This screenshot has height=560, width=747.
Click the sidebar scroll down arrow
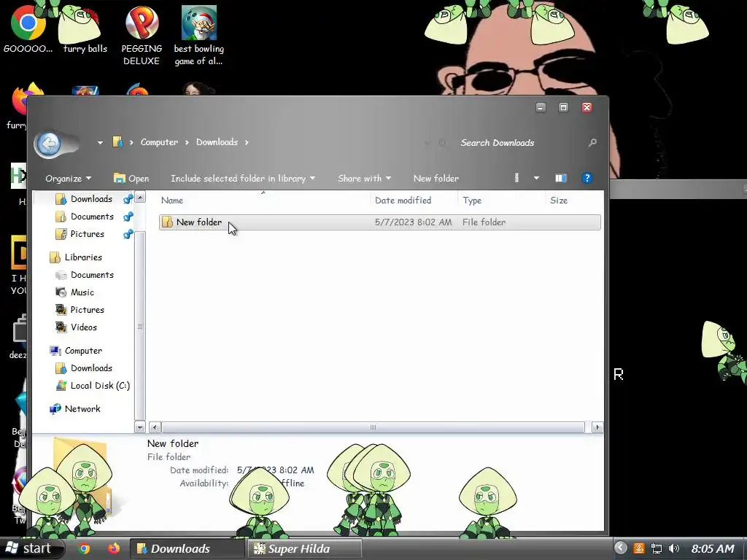(140, 427)
